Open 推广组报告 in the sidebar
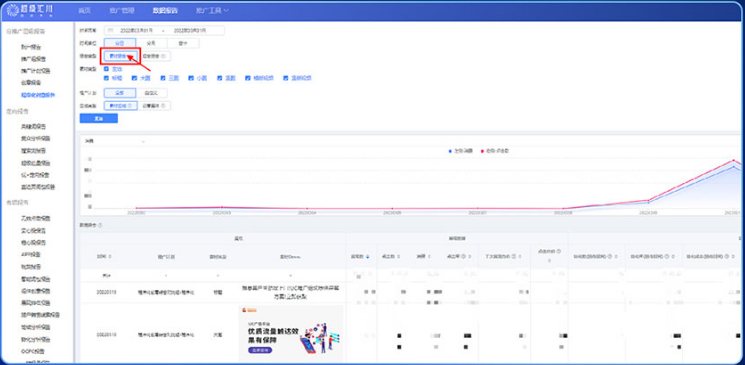Viewport: 745px width, 365px height. point(33,59)
